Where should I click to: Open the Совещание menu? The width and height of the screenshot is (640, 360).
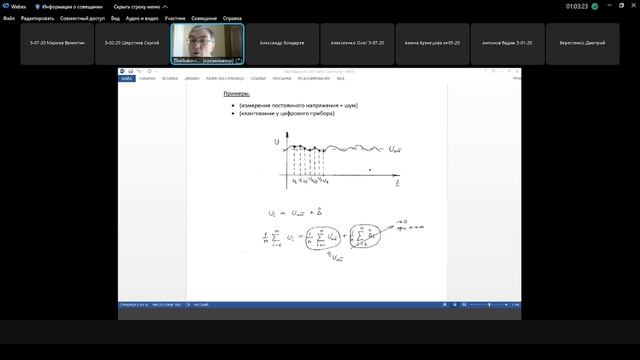[204, 18]
